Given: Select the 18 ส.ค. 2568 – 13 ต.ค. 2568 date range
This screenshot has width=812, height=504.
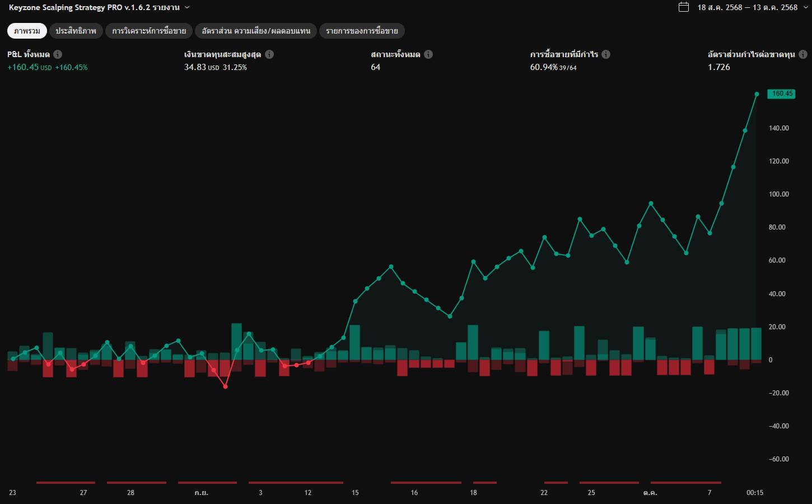Looking at the screenshot, I should point(747,7).
